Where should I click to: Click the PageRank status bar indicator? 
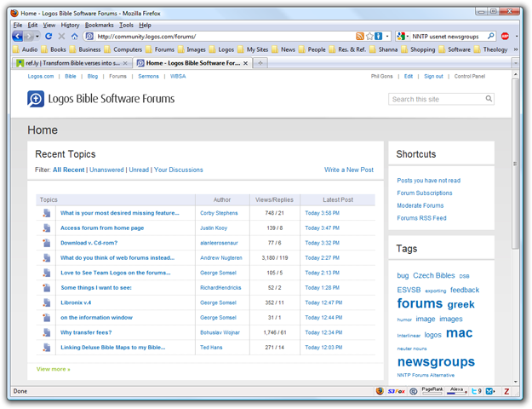[x=432, y=390]
